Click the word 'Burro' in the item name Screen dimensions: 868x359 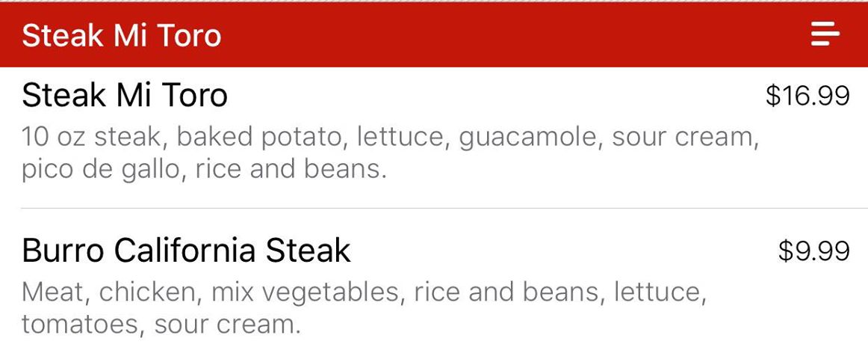click(x=63, y=251)
